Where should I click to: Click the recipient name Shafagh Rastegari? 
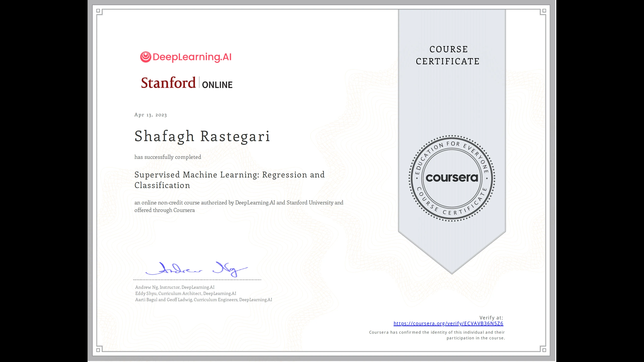pyautogui.click(x=202, y=136)
